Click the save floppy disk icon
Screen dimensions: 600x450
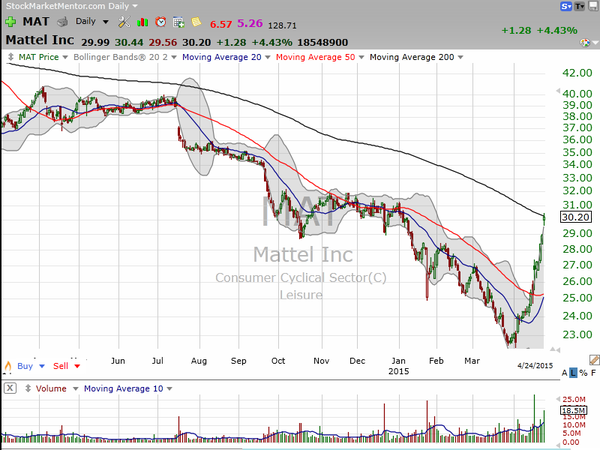click(x=593, y=6)
